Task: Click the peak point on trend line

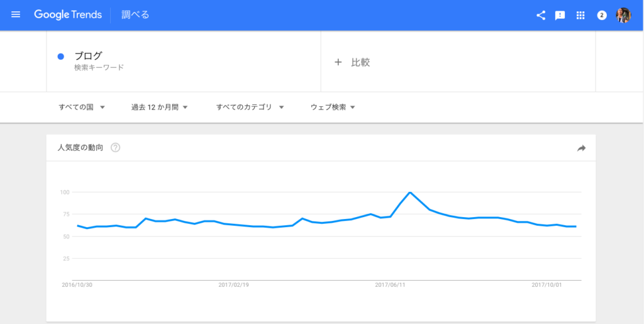Action: tap(410, 192)
